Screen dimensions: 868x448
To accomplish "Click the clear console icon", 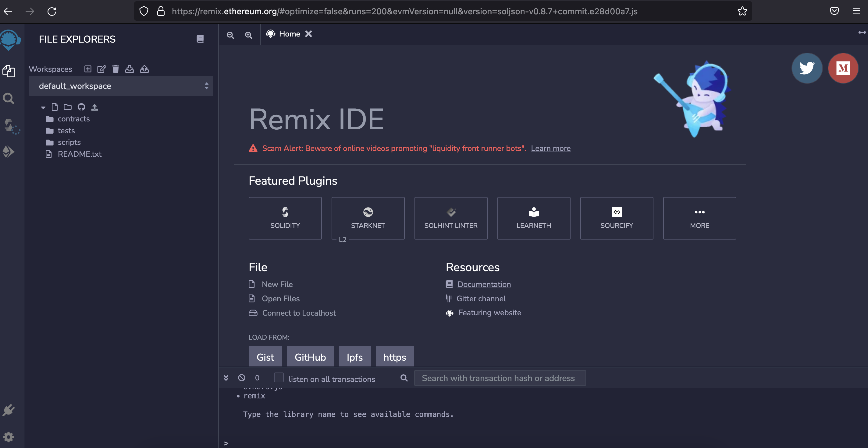I will click(242, 378).
